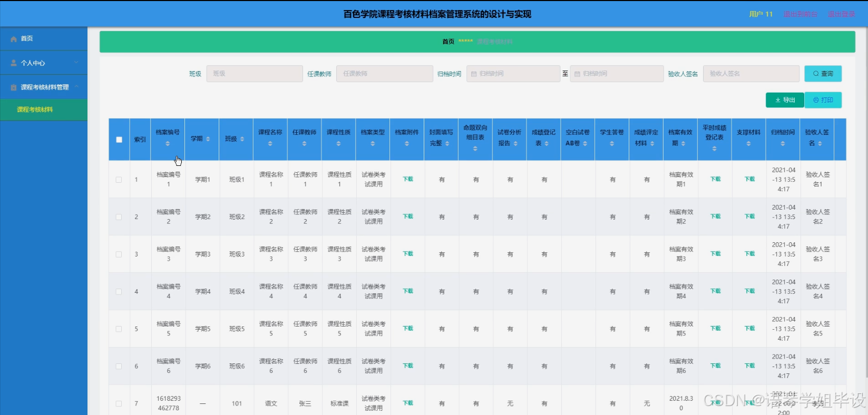Click the 导出 export button
This screenshot has height=415, width=868.
[x=785, y=100]
